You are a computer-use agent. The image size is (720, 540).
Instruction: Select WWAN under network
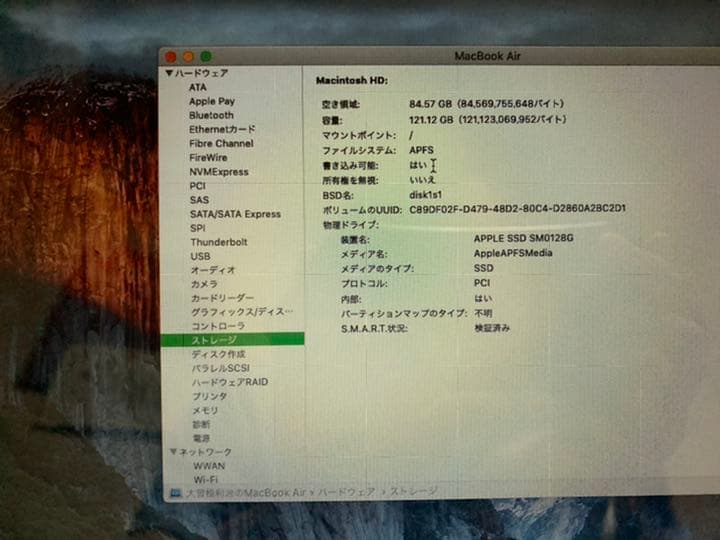pyautogui.click(x=209, y=466)
